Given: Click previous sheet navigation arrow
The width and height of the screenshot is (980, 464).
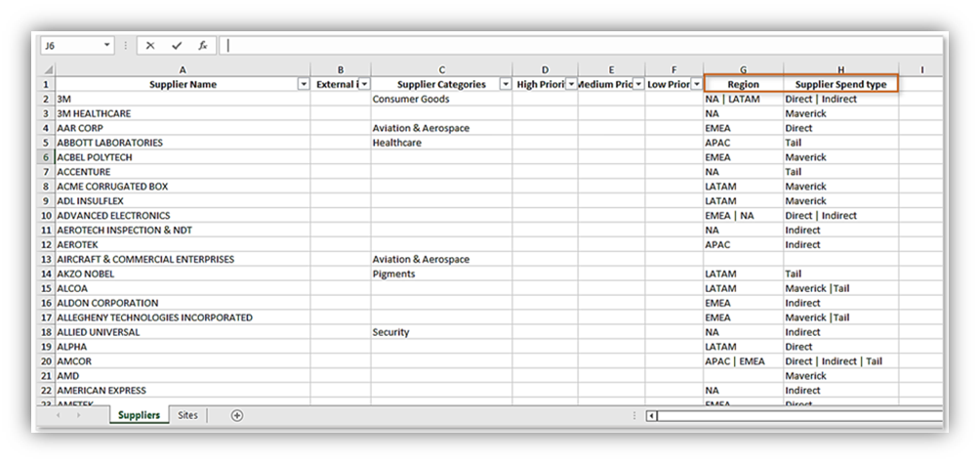Looking at the screenshot, I should pos(59,415).
